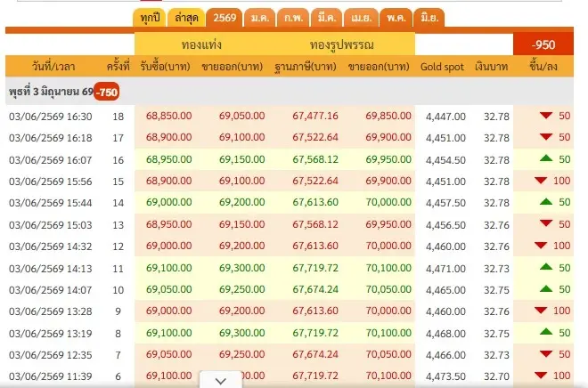Click sell price 69,050.00 in row 18

coord(241,116)
